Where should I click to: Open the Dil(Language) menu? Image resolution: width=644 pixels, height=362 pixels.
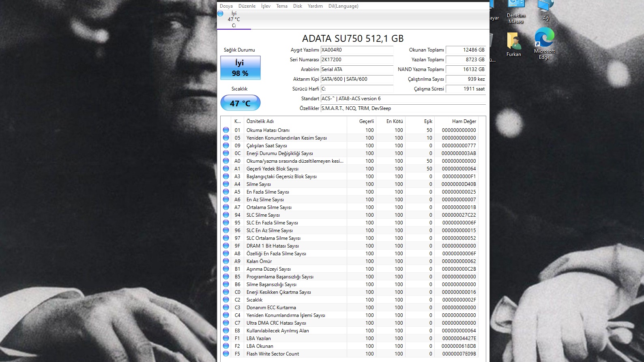[x=343, y=6]
